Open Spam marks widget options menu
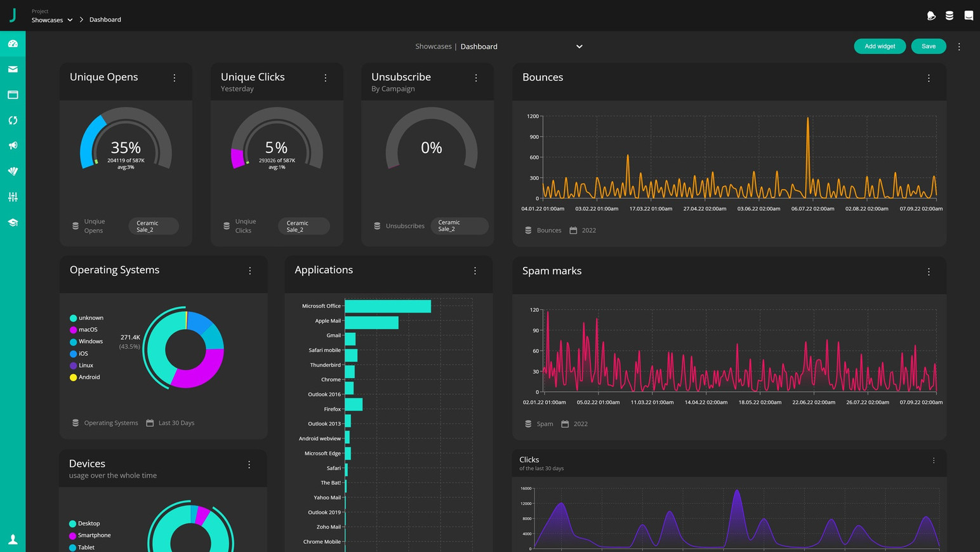 pos(929,271)
